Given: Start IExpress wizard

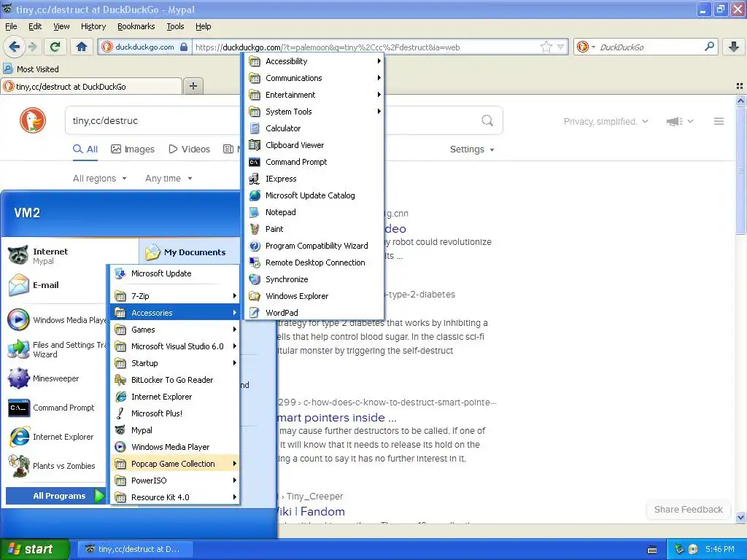Looking at the screenshot, I should pyautogui.click(x=314, y=179).
